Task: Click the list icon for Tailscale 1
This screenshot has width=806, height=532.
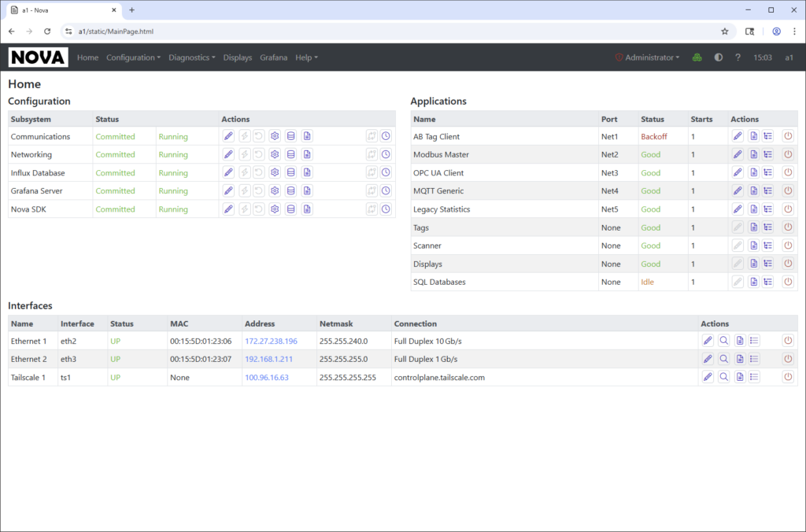Action: tap(755, 378)
